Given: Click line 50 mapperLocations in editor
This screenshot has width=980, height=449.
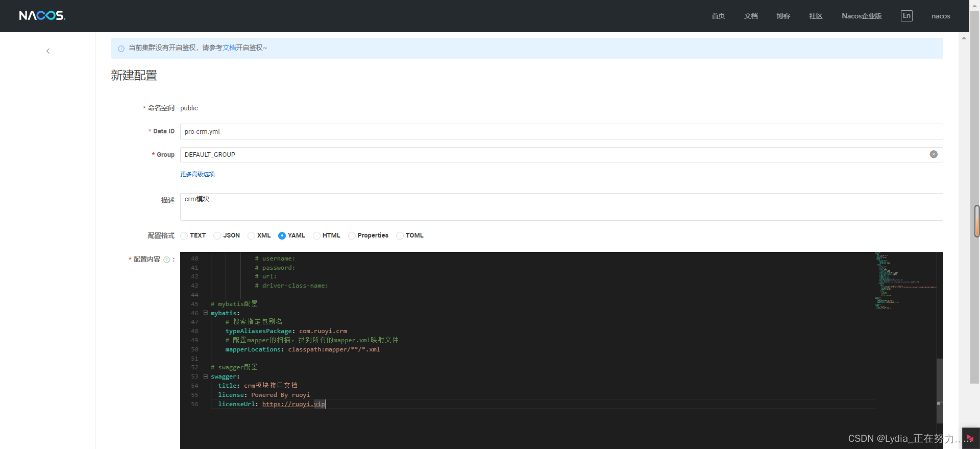Looking at the screenshot, I should (302, 349).
